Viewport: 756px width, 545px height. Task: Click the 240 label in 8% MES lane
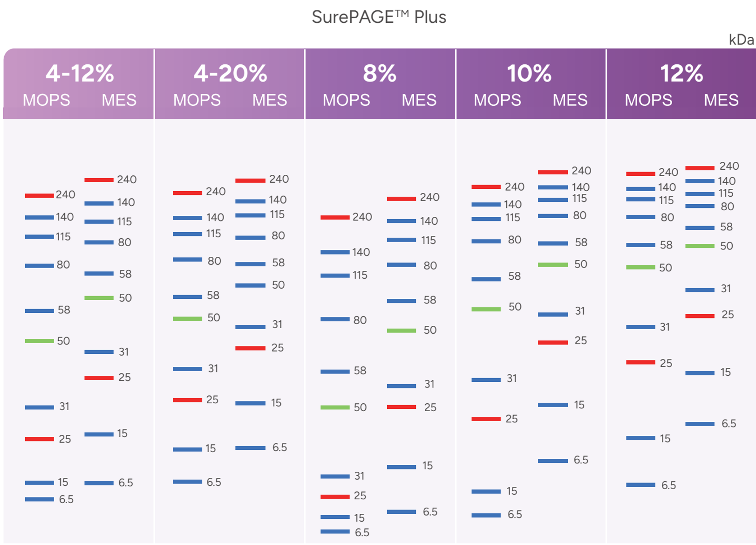(429, 197)
